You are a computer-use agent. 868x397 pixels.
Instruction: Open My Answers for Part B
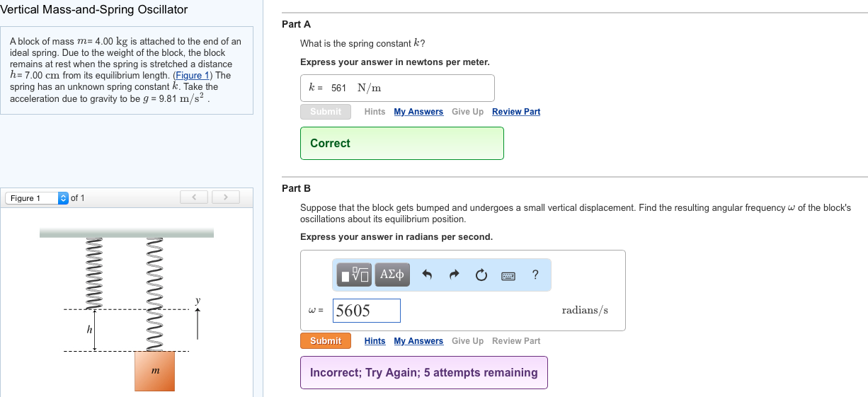click(418, 341)
